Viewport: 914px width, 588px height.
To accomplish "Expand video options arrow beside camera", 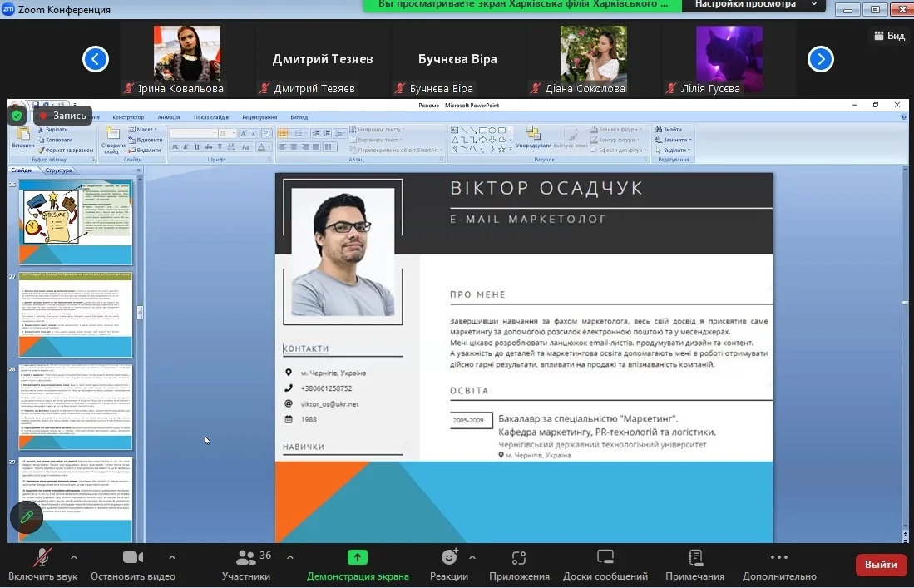I will point(172,557).
